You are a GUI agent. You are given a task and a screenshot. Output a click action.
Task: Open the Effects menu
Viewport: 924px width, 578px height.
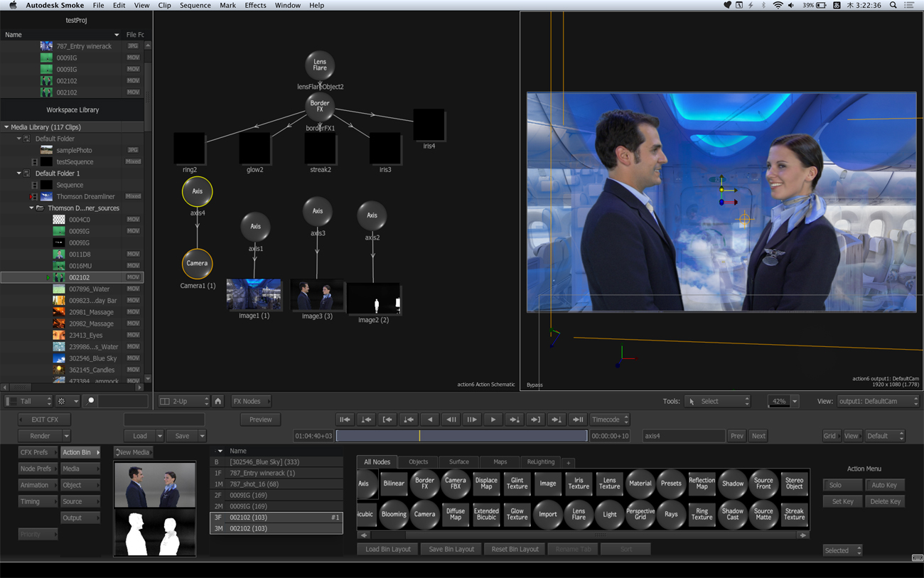coord(255,5)
